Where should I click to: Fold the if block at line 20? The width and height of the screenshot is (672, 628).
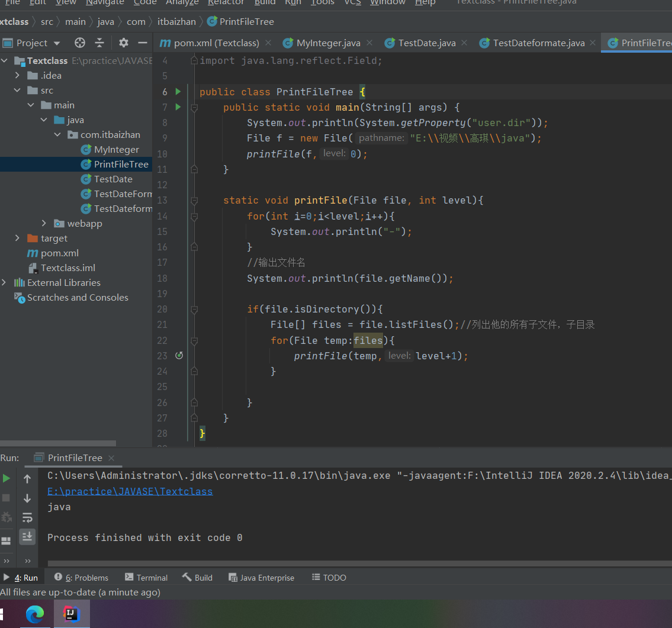(194, 310)
